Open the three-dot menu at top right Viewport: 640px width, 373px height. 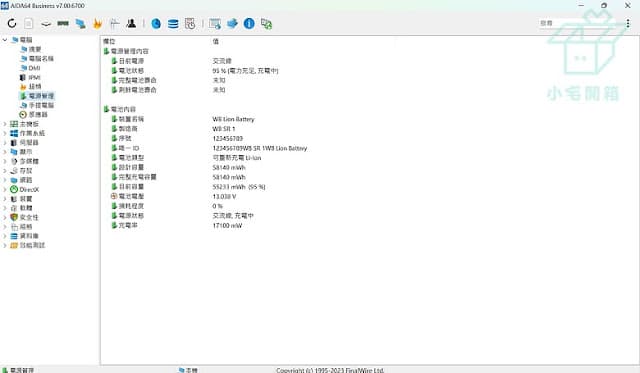(x=628, y=24)
